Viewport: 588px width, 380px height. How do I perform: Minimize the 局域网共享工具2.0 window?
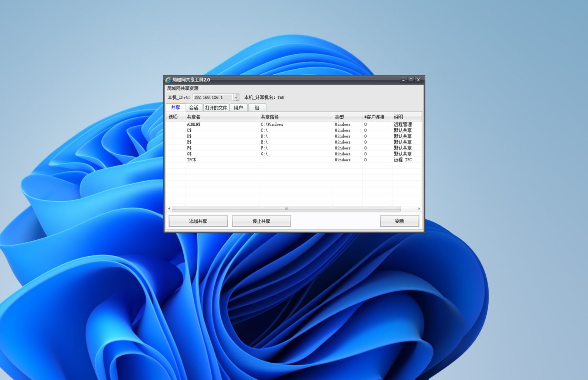coord(403,80)
